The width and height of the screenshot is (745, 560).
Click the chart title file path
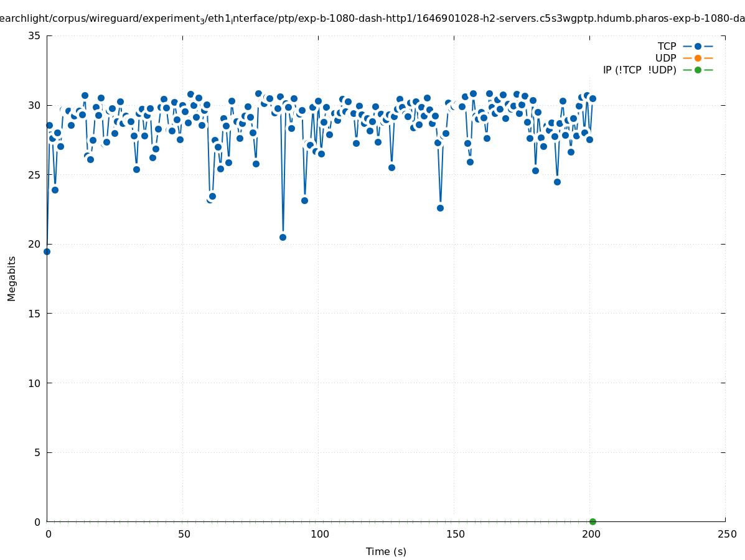click(372, 19)
